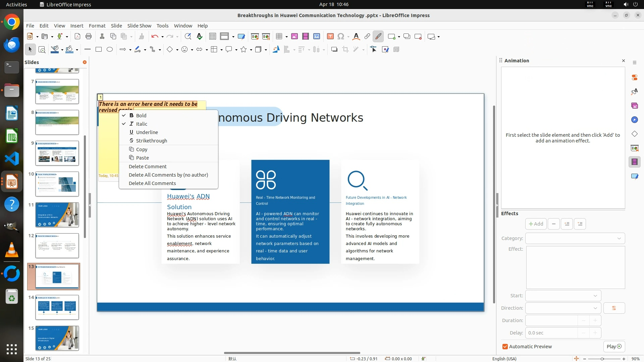Screen dimensions: 644x362
Task: Open the Direction dropdown list
Action: pos(563,308)
